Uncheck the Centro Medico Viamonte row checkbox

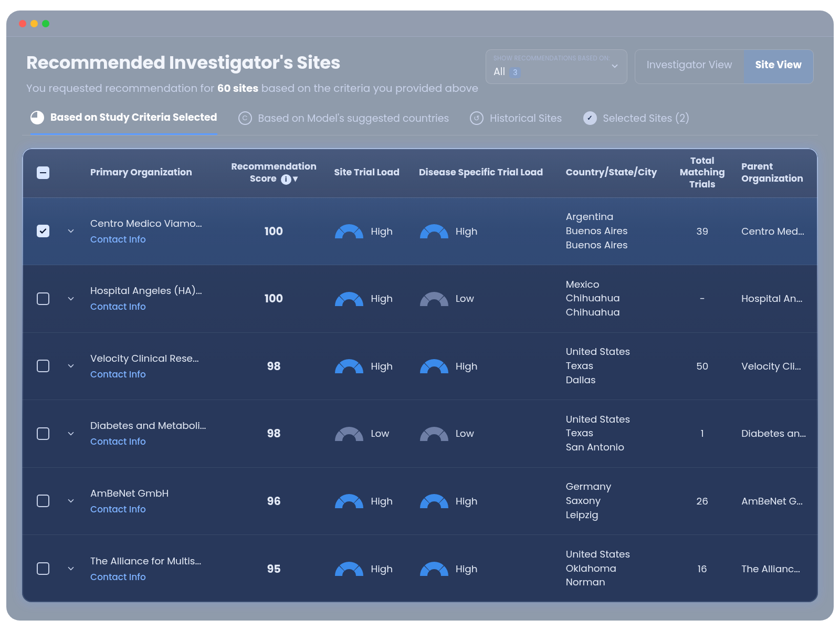(x=43, y=231)
